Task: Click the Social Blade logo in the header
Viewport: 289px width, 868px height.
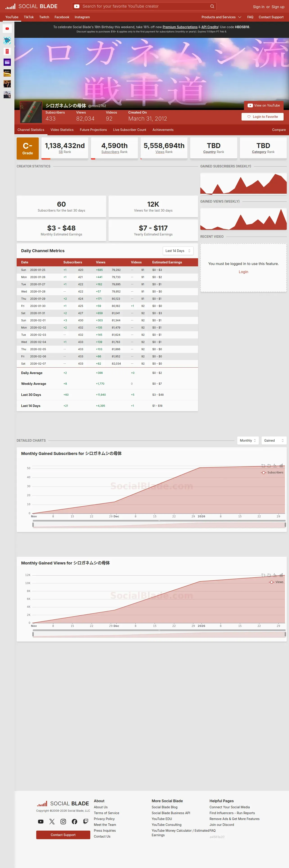Action: coord(31,6)
